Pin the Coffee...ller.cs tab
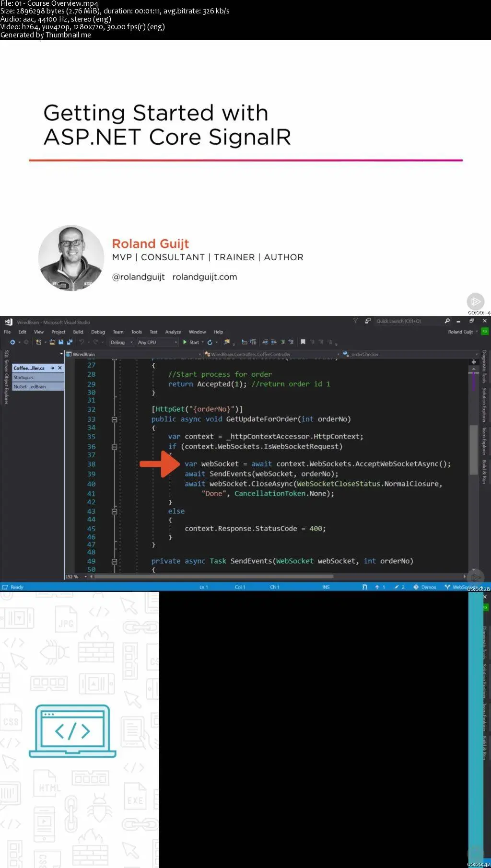491x868 pixels. coord(53,368)
